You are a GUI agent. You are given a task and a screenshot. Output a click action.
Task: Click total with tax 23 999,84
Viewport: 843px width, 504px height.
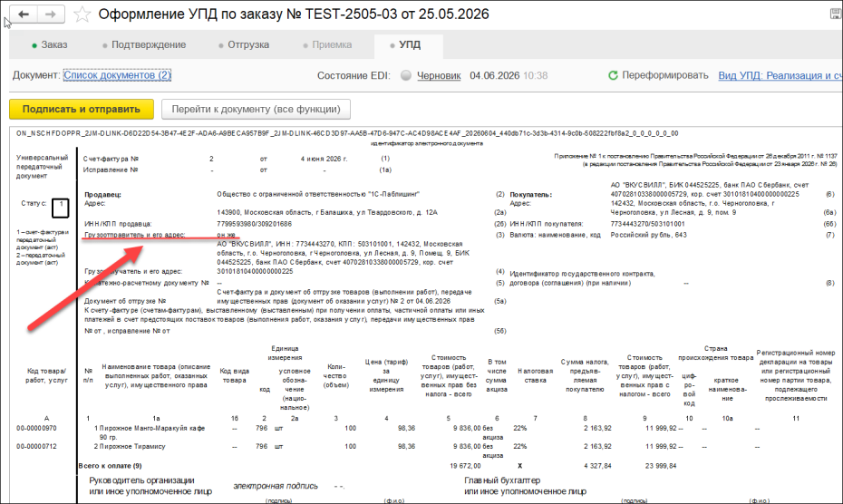661,466
